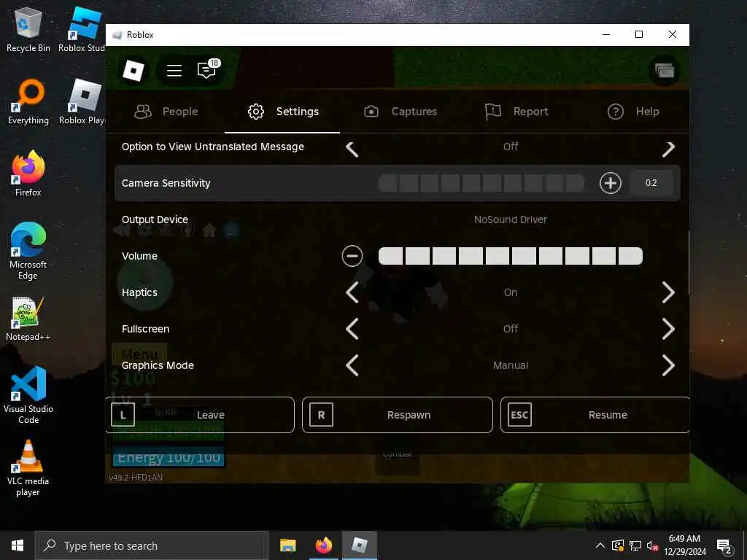Open the Windows Start menu
Screen dimensions: 747x560
(18, 545)
